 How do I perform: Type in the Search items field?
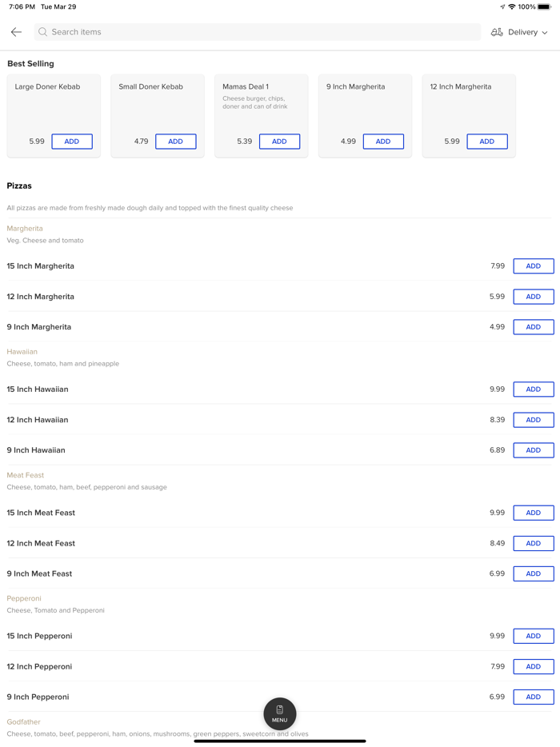click(256, 32)
